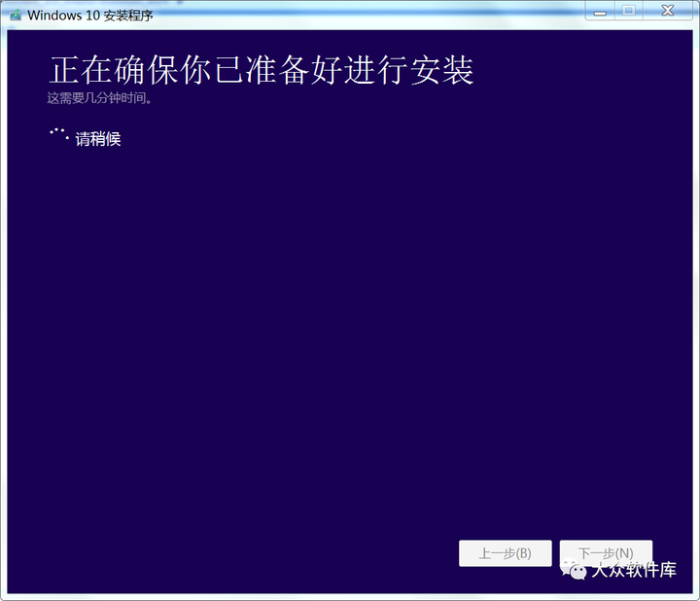Click the subtitle 这需要几分钟时间。

99,98
